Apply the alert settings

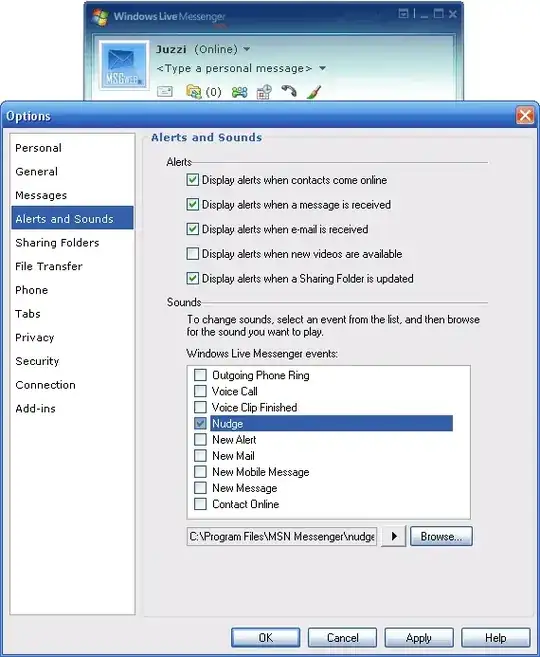tap(419, 637)
